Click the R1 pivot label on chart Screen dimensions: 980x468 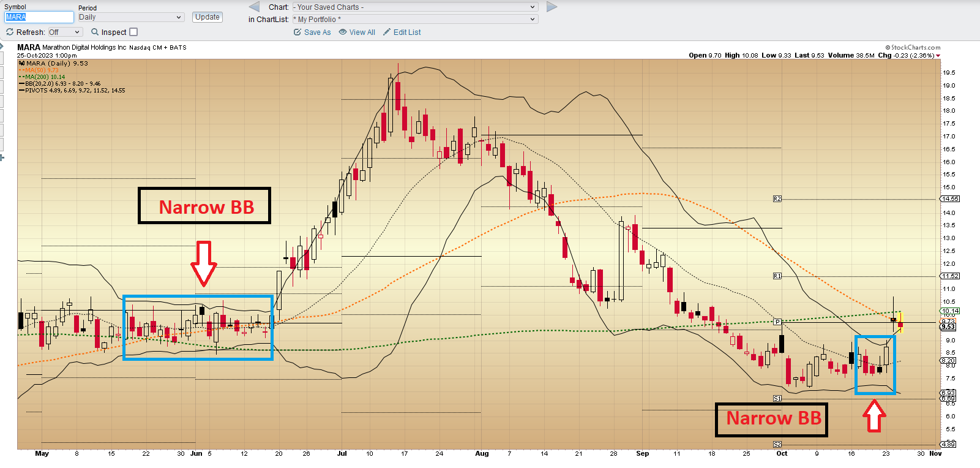click(x=777, y=276)
